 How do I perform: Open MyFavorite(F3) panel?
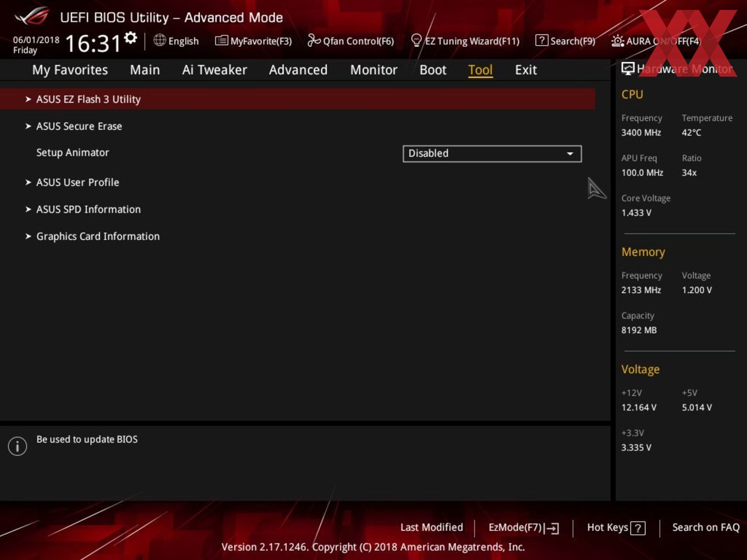tap(261, 41)
